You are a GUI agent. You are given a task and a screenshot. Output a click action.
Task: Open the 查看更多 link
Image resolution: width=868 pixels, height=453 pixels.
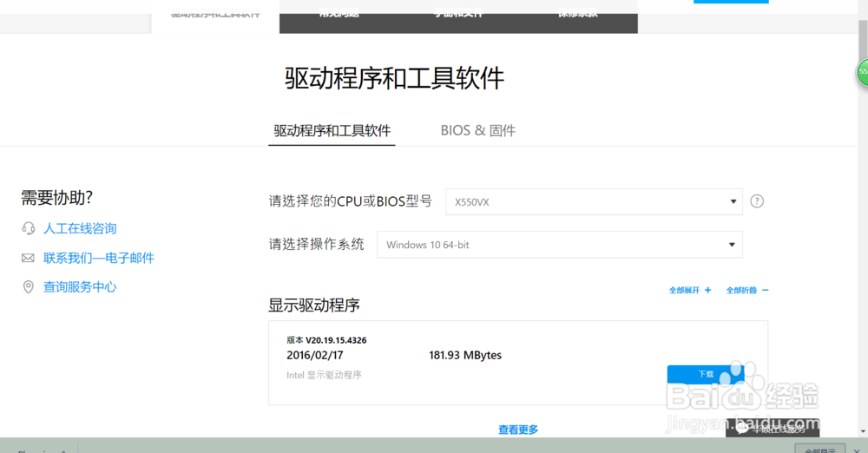tap(518, 430)
